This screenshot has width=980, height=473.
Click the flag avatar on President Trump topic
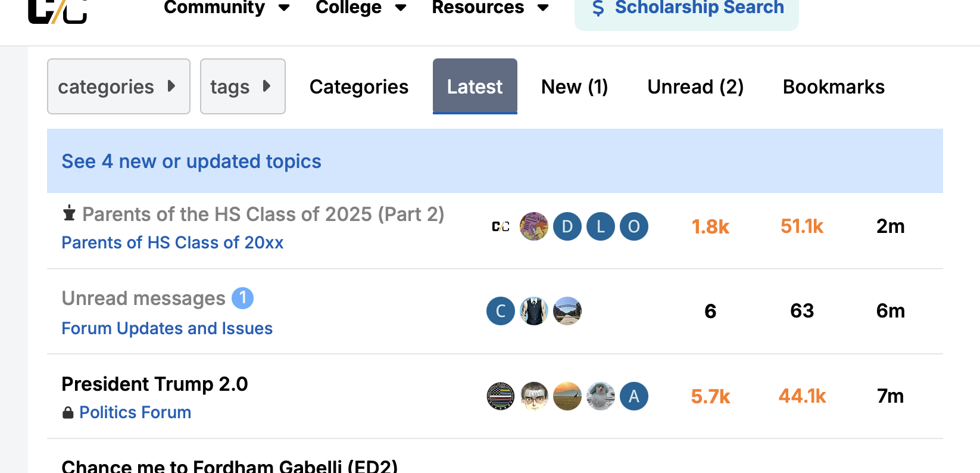[x=501, y=396]
